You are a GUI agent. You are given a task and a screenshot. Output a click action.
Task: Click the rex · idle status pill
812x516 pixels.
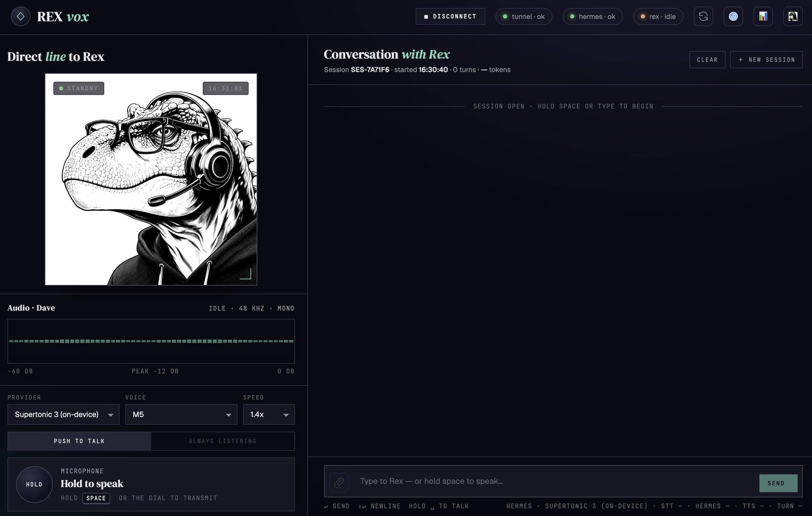pyautogui.click(x=658, y=16)
